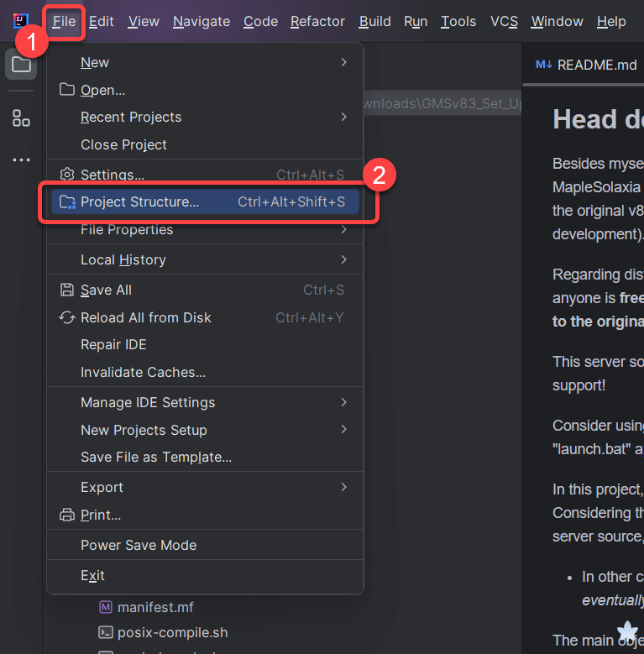Image resolution: width=644 pixels, height=654 pixels.
Task: Open the Help menu
Action: pos(611,21)
